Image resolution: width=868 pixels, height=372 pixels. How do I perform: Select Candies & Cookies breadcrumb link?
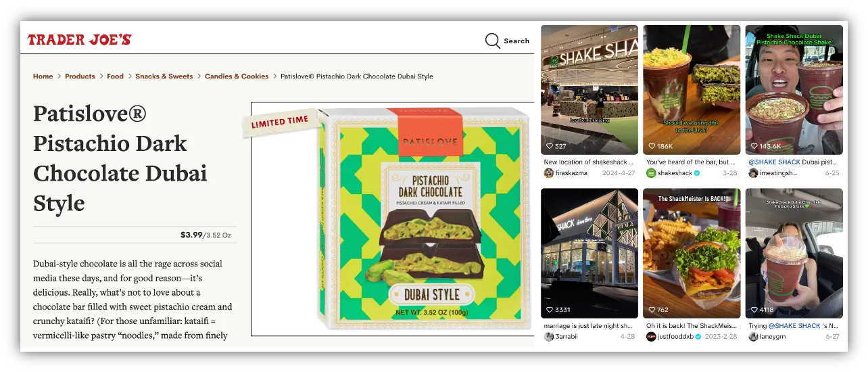pos(237,76)
